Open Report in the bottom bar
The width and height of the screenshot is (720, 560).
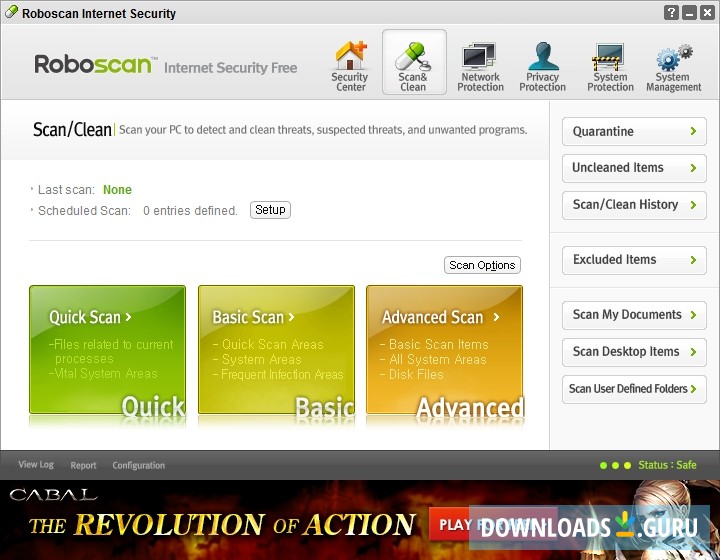(83, 465)
